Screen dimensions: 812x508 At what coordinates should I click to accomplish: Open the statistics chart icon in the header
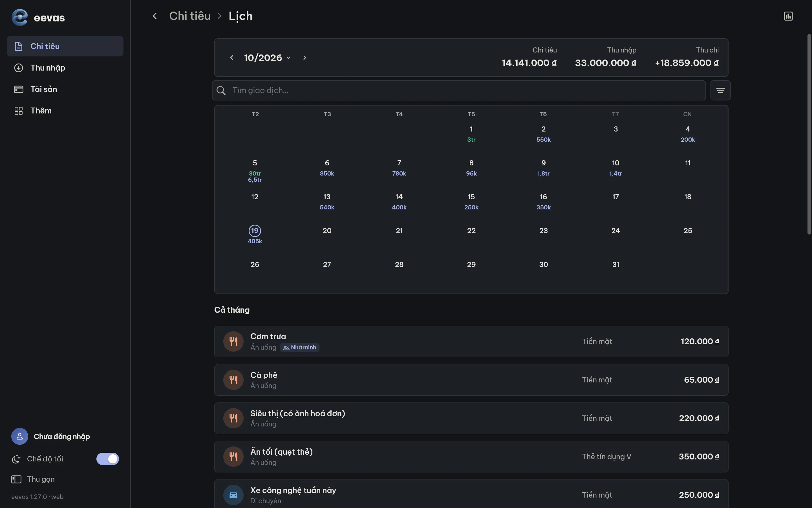click(x=788, y=16)
